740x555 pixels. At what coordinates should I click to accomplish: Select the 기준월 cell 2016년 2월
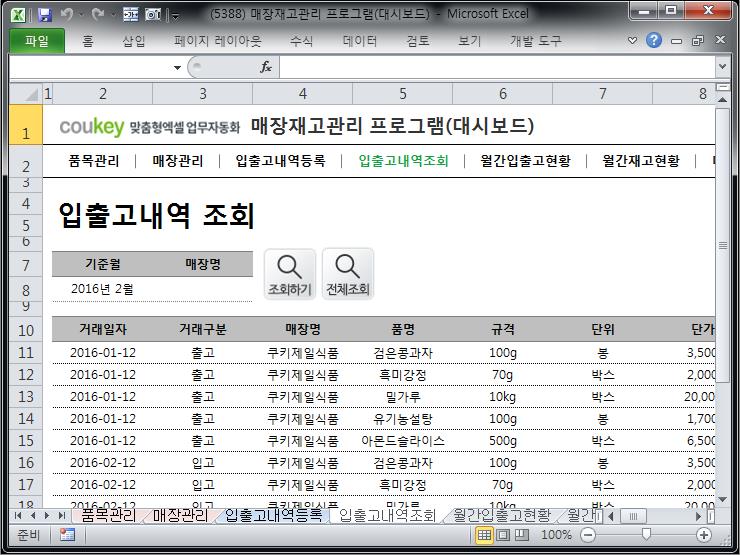[102, 289]
